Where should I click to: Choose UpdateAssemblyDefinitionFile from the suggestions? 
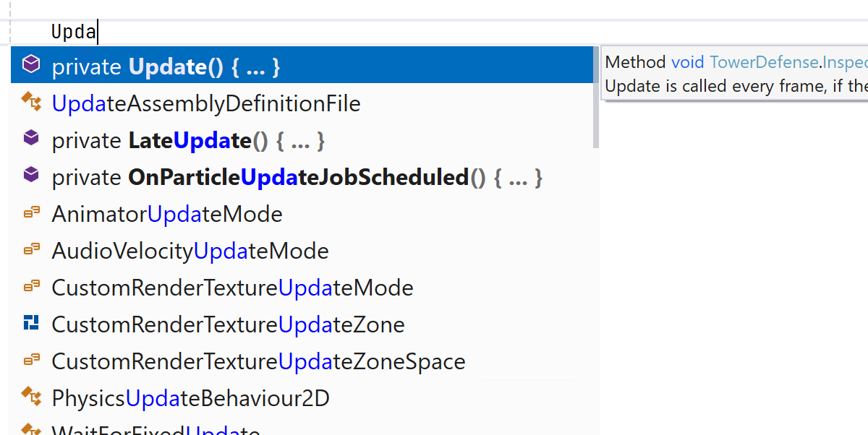click(x=206, y=104)
